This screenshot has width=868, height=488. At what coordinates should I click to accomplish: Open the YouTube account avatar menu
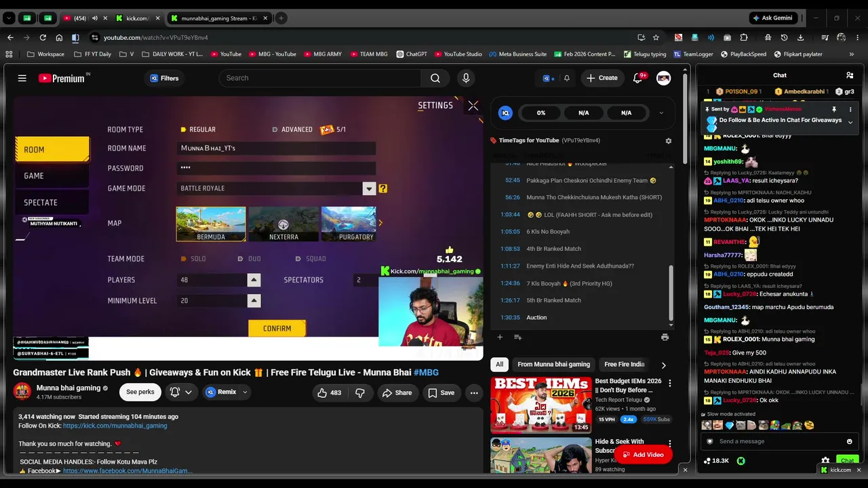click(x=664, y=78)
